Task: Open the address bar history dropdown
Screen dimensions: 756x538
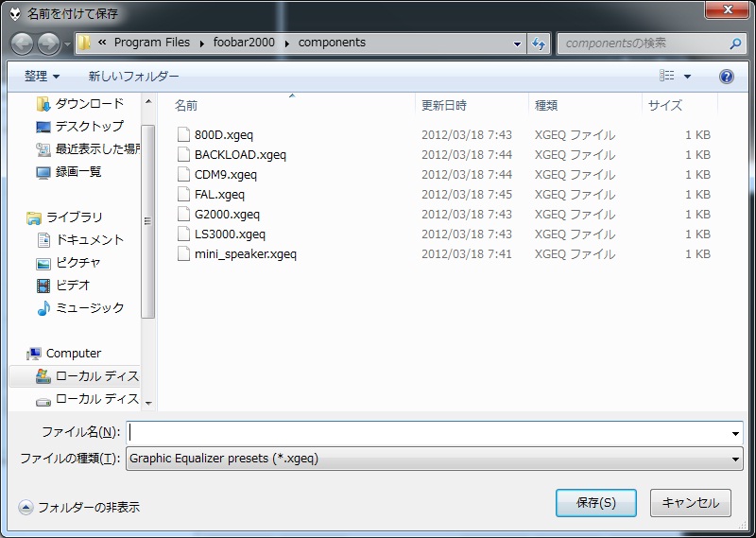Action: click(x=517, y=43)
